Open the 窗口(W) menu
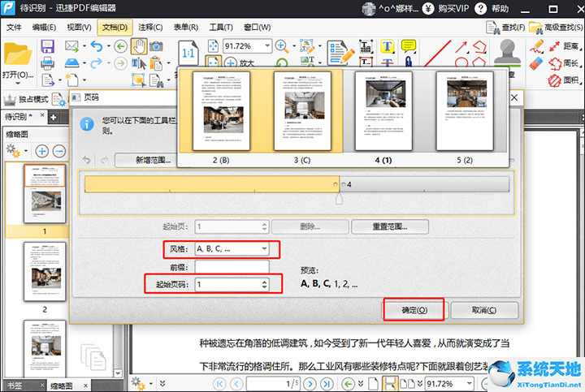The width and height of the screenshot is (585, 392). click(x=258, y=28)
